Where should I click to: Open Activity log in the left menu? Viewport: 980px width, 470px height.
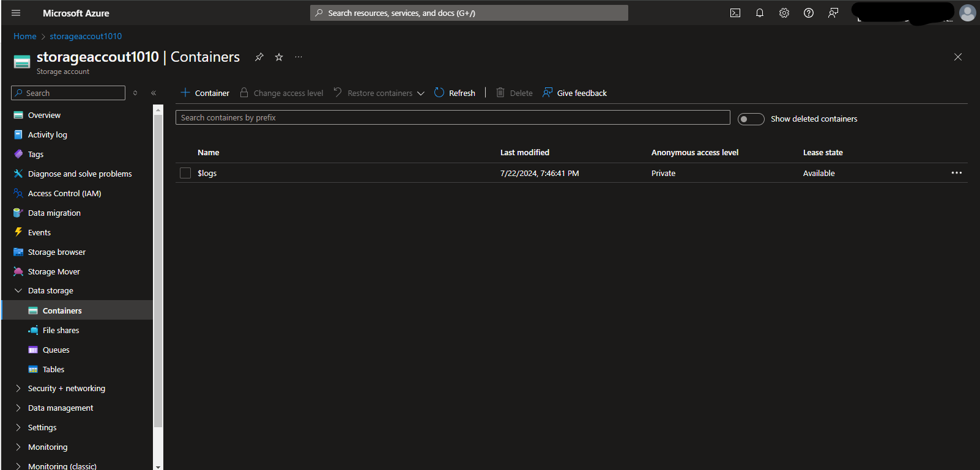point(48,134)
